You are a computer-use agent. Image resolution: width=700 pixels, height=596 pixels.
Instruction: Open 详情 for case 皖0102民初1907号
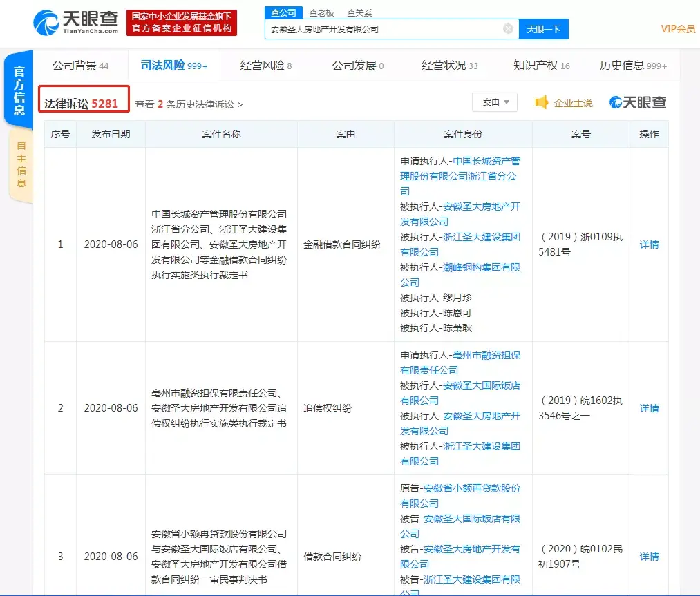tap(649, 557)
